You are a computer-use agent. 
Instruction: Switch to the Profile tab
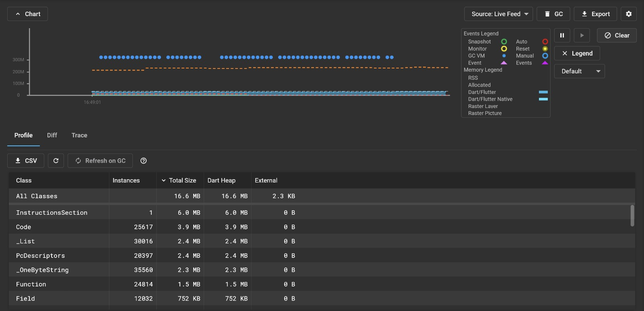tap(23, 135)
